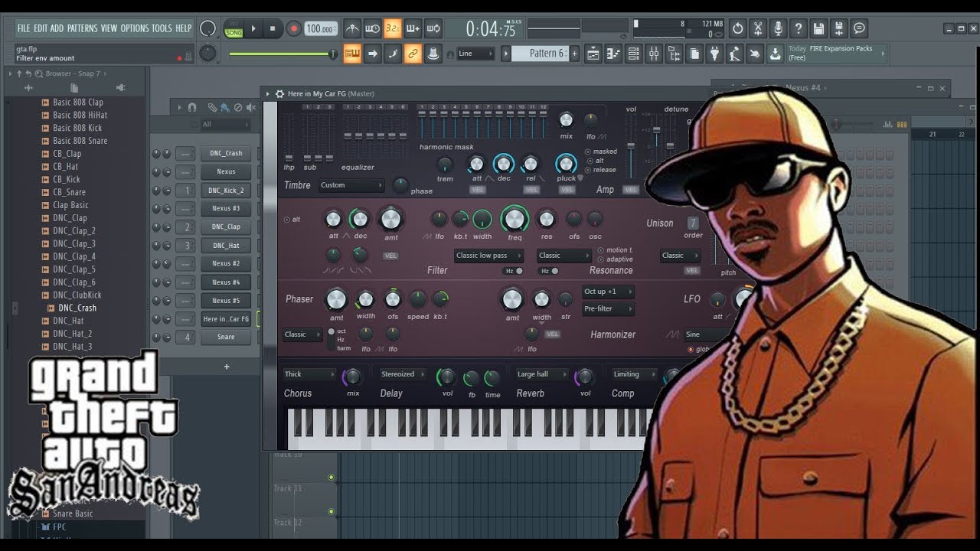Adjust the Phaser amt knob
Viewport: 980px width, 551px height.
(336, 299)
